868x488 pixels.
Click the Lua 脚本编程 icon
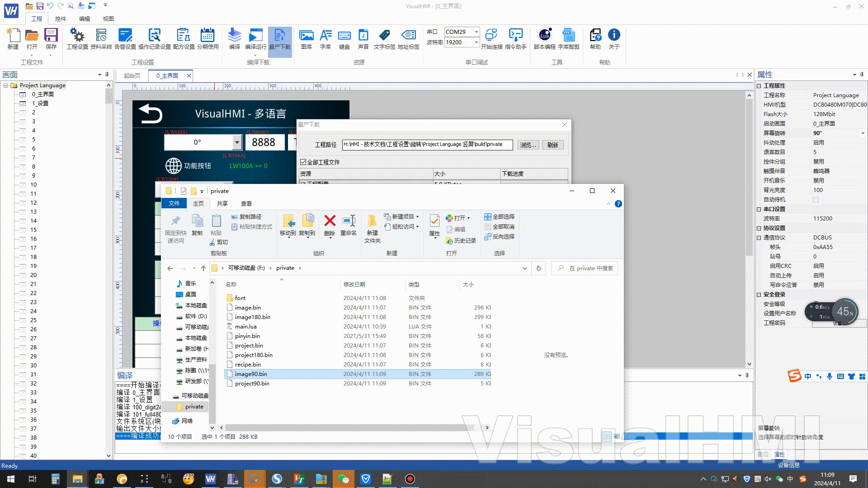[x=544, y=36]
